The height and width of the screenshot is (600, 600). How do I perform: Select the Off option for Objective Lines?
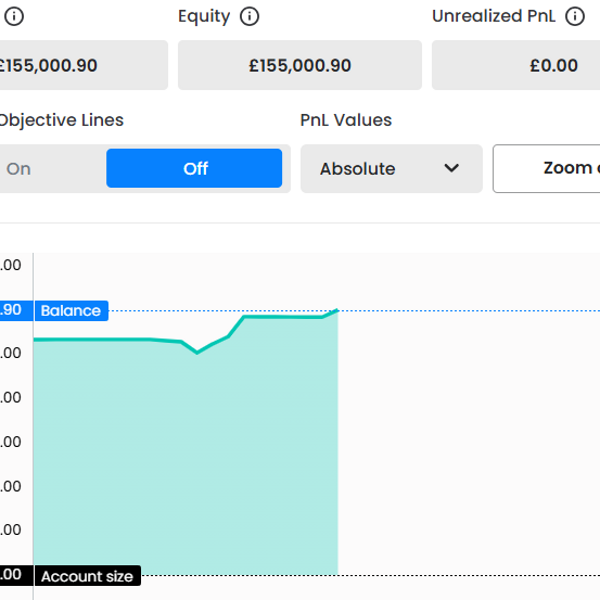click(195, 169)
